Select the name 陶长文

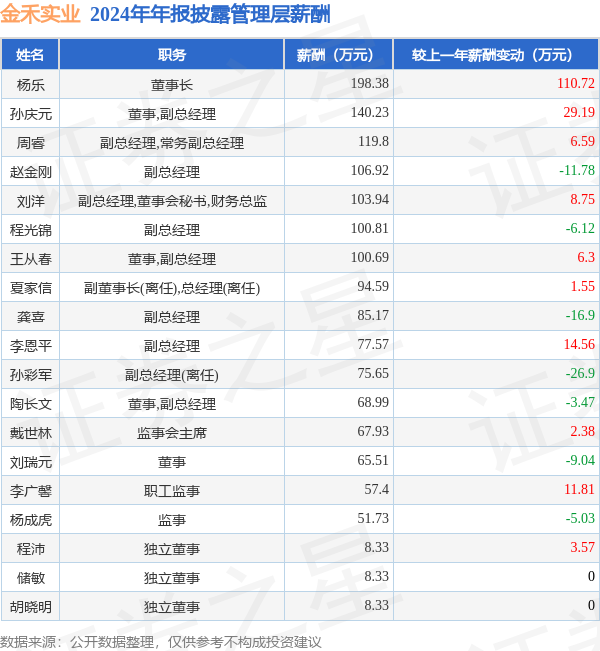pos(30,404)
